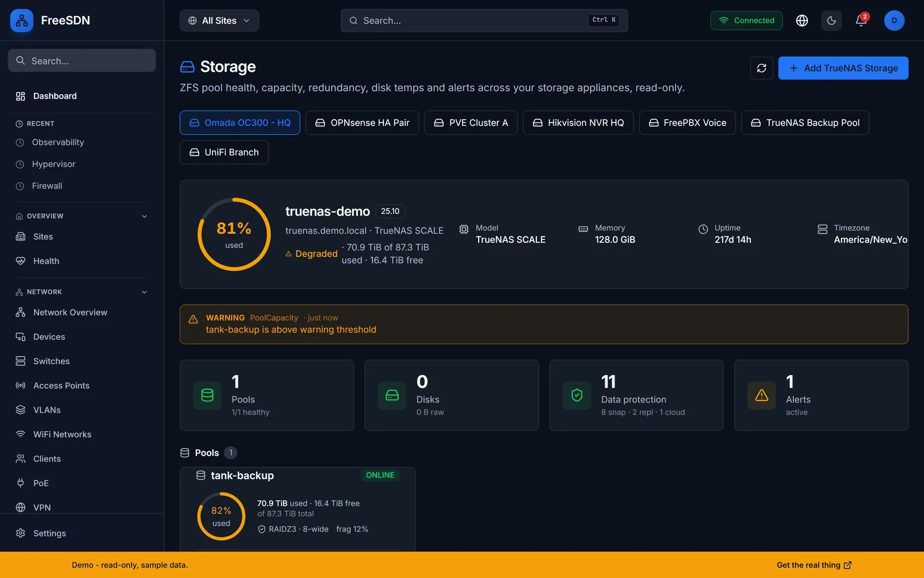Viewport: 924px width, 578px height.
Task: Toggle dark mode moon icon
Action: pos(832,21)
